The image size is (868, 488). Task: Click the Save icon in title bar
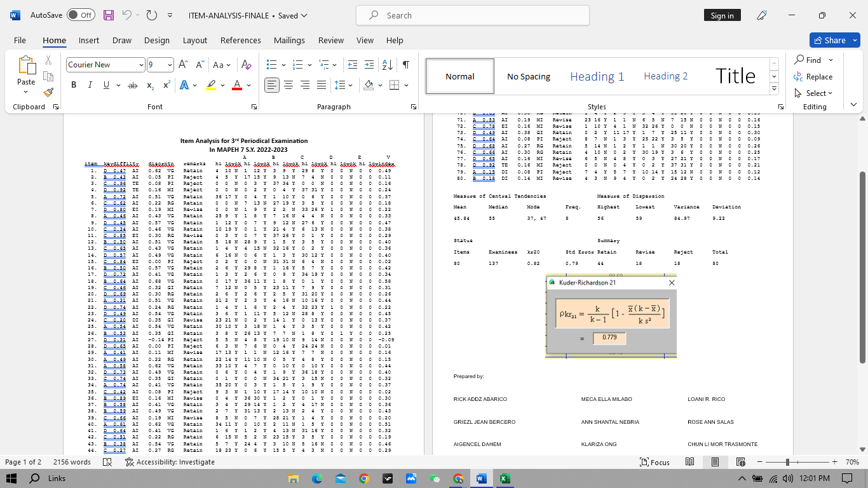click(109, 15)
